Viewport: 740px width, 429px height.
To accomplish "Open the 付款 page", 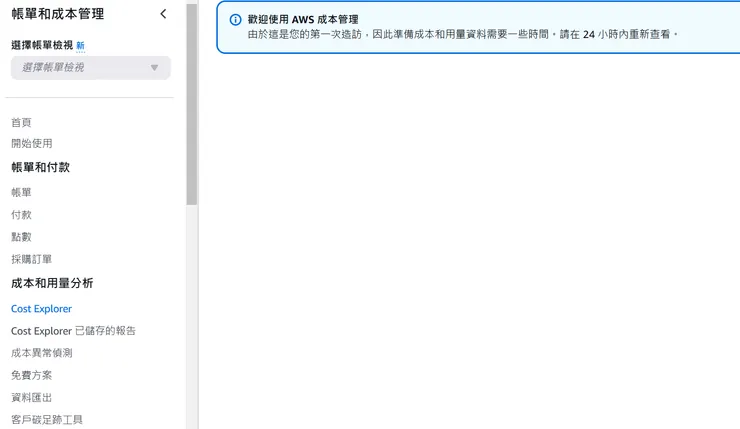I will [x=21, y=215].
